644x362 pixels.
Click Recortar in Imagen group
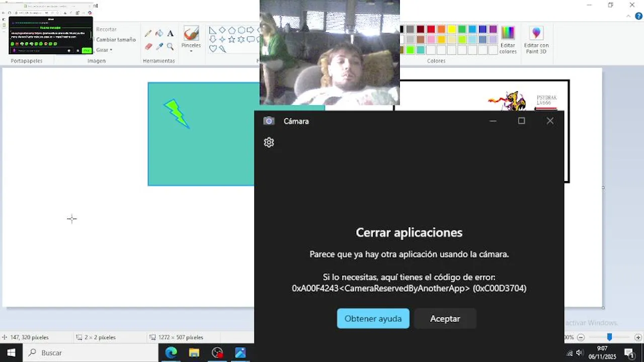(x=106, y=30)
